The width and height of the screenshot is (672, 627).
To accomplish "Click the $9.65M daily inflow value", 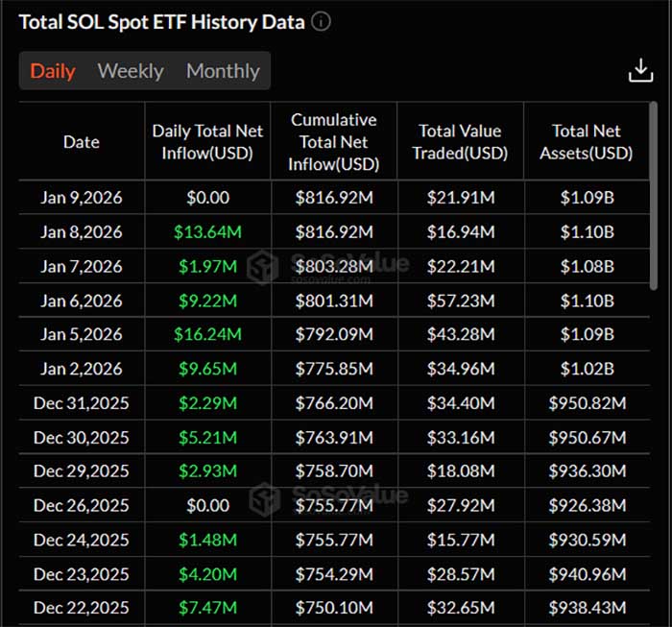I will tap(208, 369).
